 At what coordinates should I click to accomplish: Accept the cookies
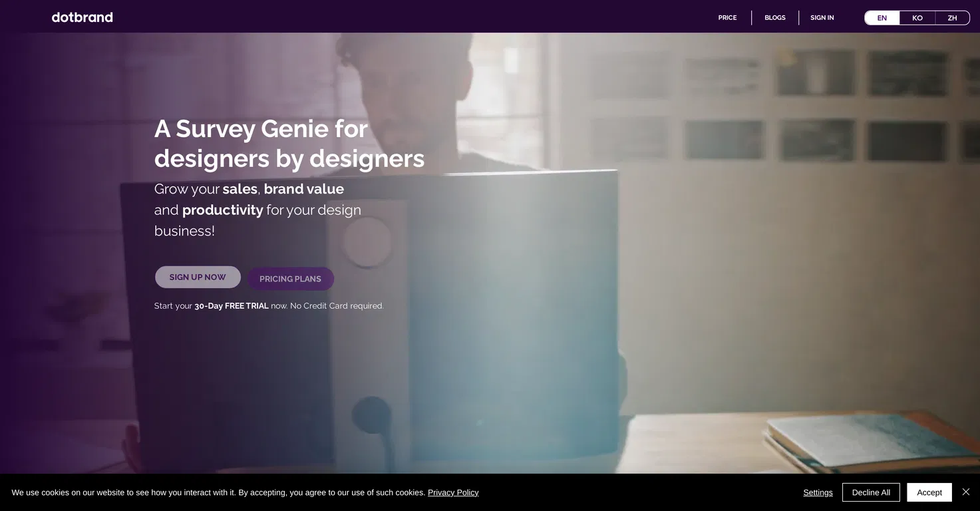pyautogui.click(x=929, y=492)
